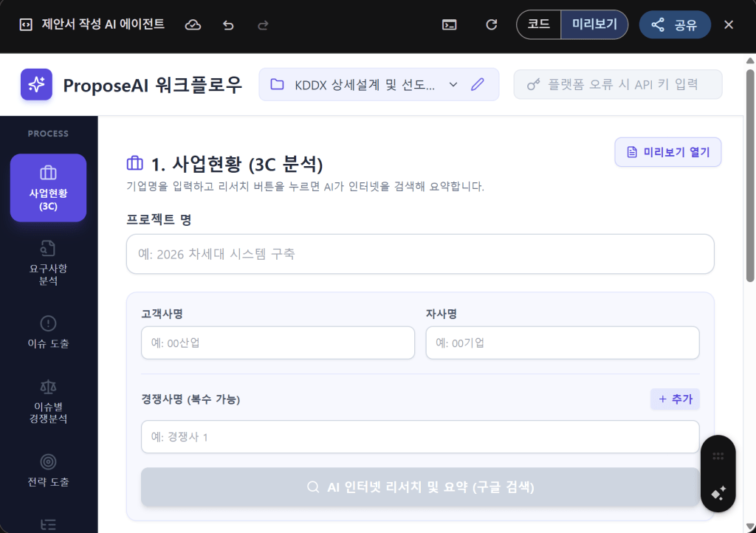Switch to the 코드 tab
Image resolution: width=756 pixels, height=533 pixels.
pos(538,24)
